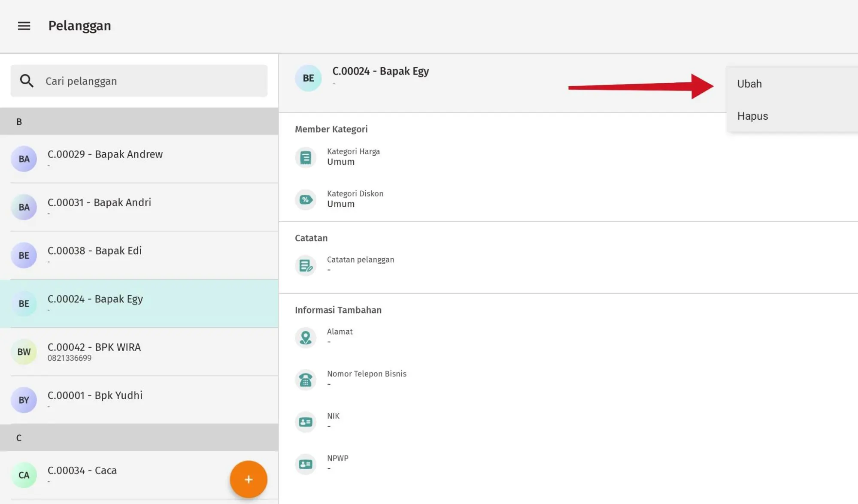Open customer C.00031 - Bapak Andri
The image size is (858, 504).
click(139, 207)
